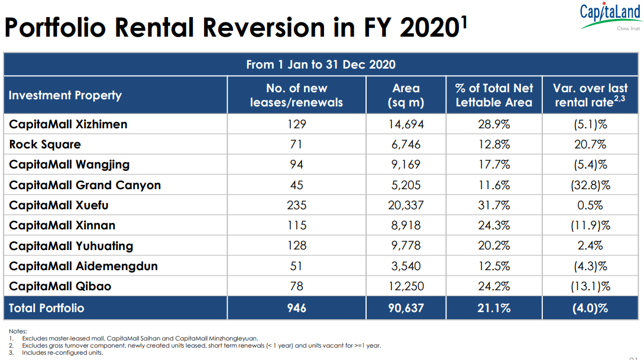Click the 'Var. over last rental rate' header
The image size is (644, 360).
[x=590, y=95]
